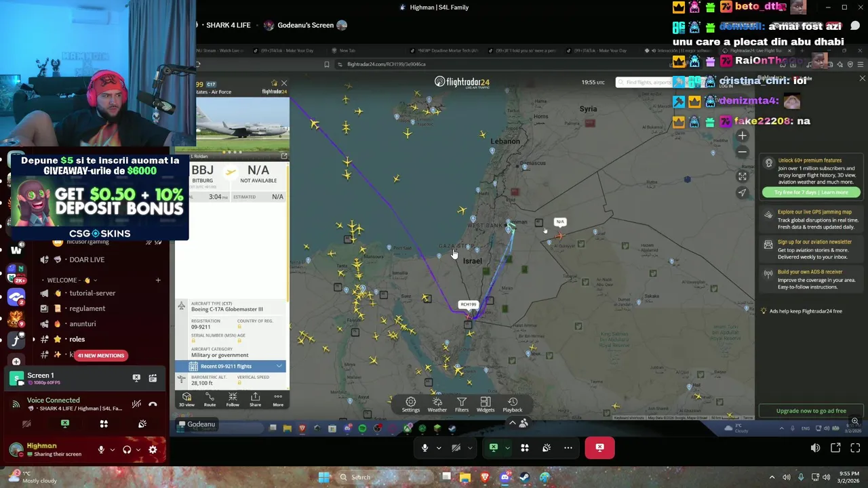
Task: Disconnect with the red call button
Action: 599,448
